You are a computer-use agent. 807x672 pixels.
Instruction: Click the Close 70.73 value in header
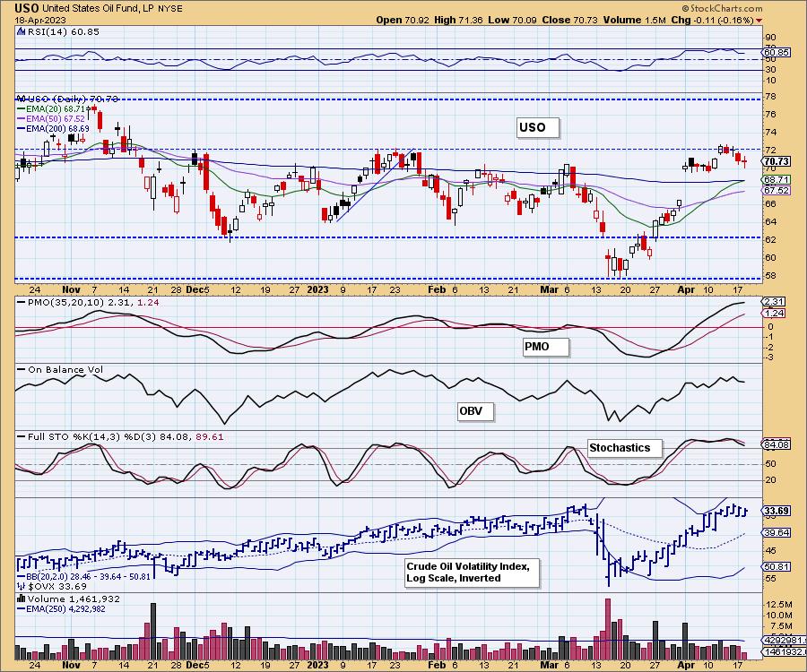(x=569, y=20)
